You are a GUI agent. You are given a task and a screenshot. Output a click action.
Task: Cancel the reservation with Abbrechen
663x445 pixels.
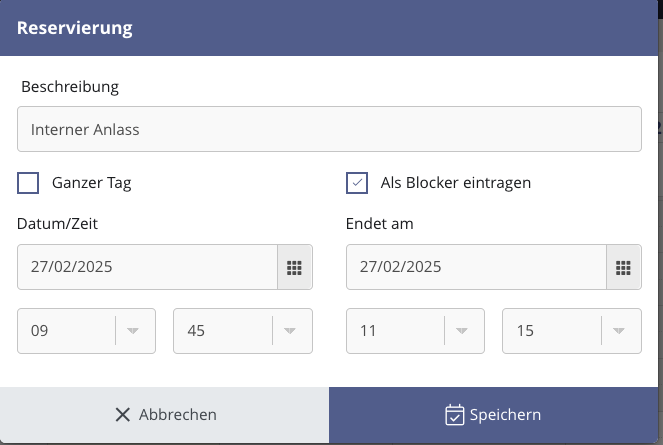pyautogui.click(x=164, y=415)
